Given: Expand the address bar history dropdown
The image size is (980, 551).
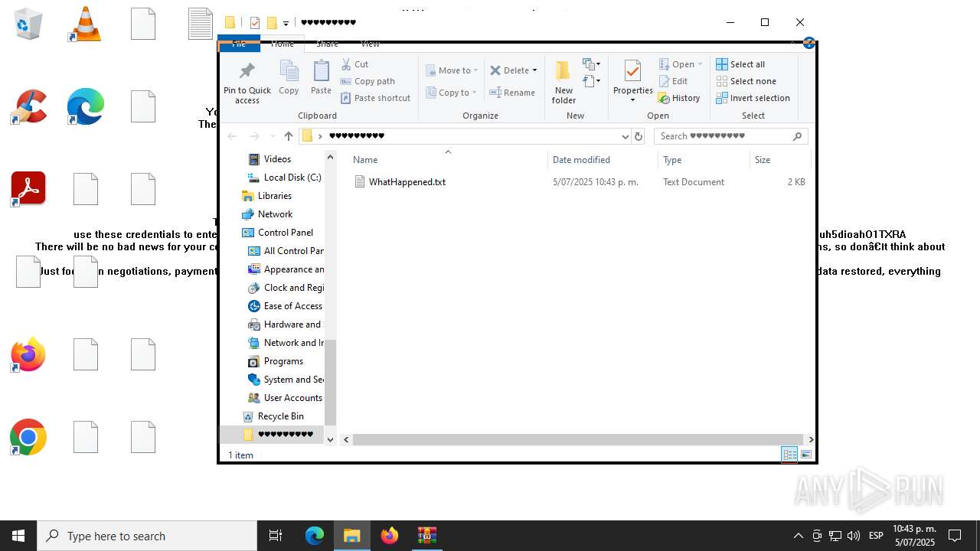Looking at the screenshot, I should point(625,136).
